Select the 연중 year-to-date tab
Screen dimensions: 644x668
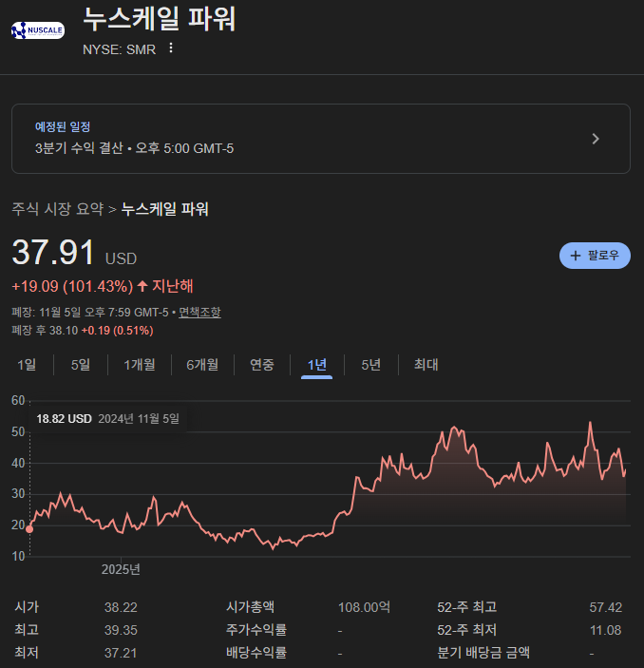261,364
